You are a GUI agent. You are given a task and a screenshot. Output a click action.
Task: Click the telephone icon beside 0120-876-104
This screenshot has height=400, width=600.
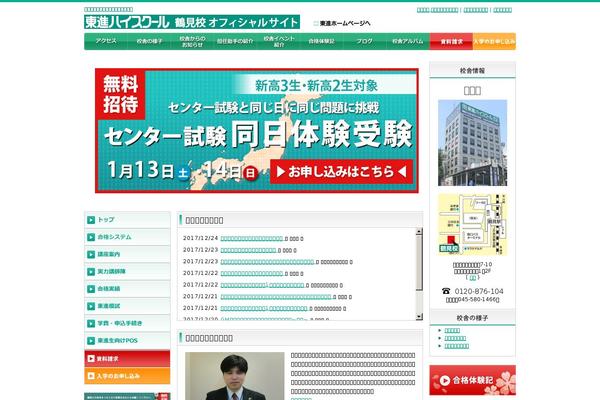click(x=446, y=291)
